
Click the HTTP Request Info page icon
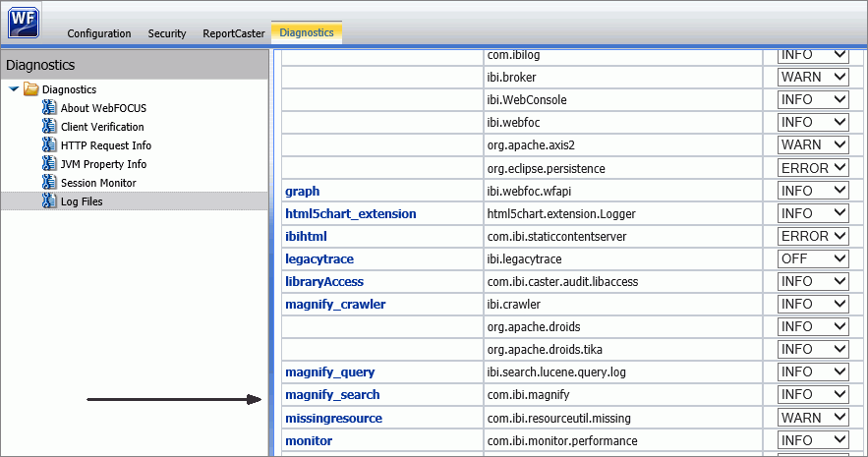tap(49, 144)
